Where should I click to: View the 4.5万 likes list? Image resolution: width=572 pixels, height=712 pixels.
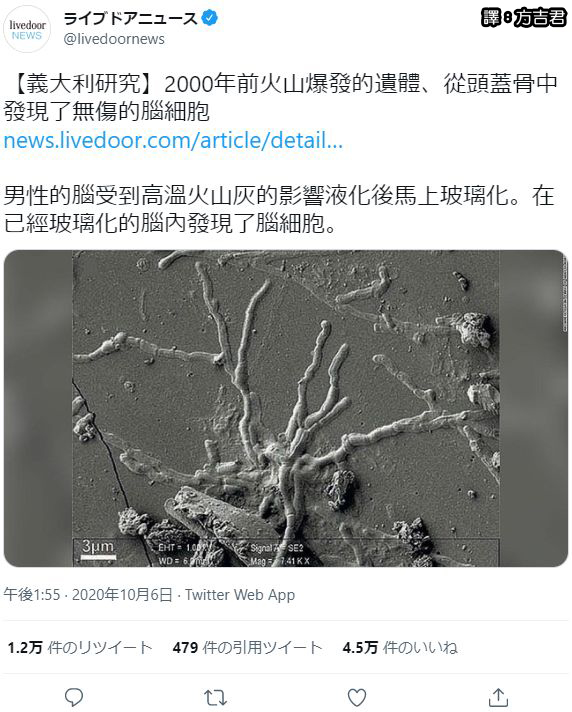click(400, 647)
